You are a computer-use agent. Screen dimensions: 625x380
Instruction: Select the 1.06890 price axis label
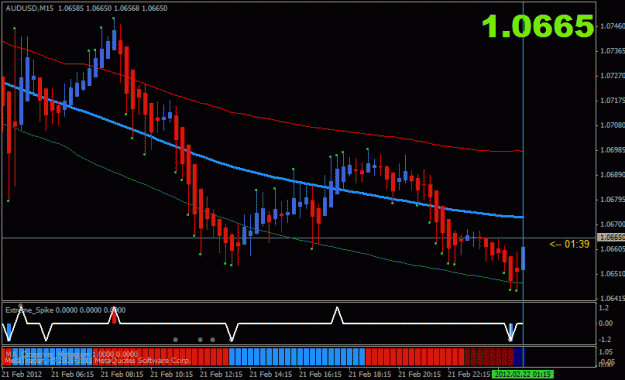tap(612, 175)
